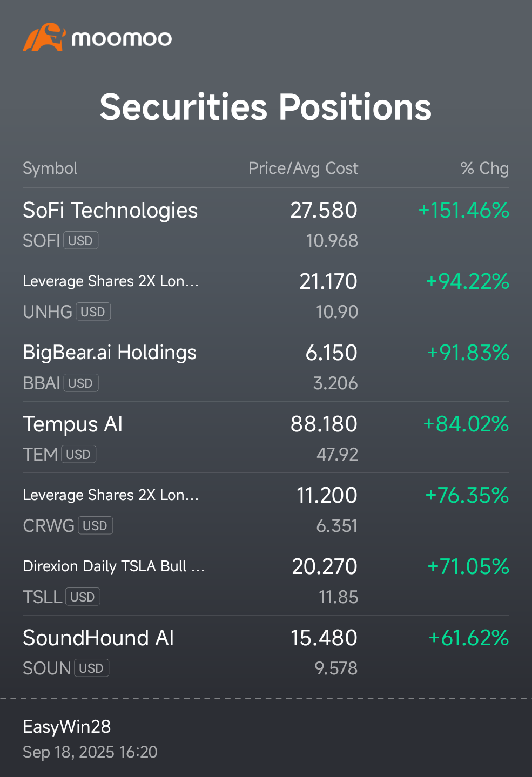Image resolution: width=532 pixels, height=777 pixels.
Task: Click the EasyWin28 username
Action: [67, 727]
